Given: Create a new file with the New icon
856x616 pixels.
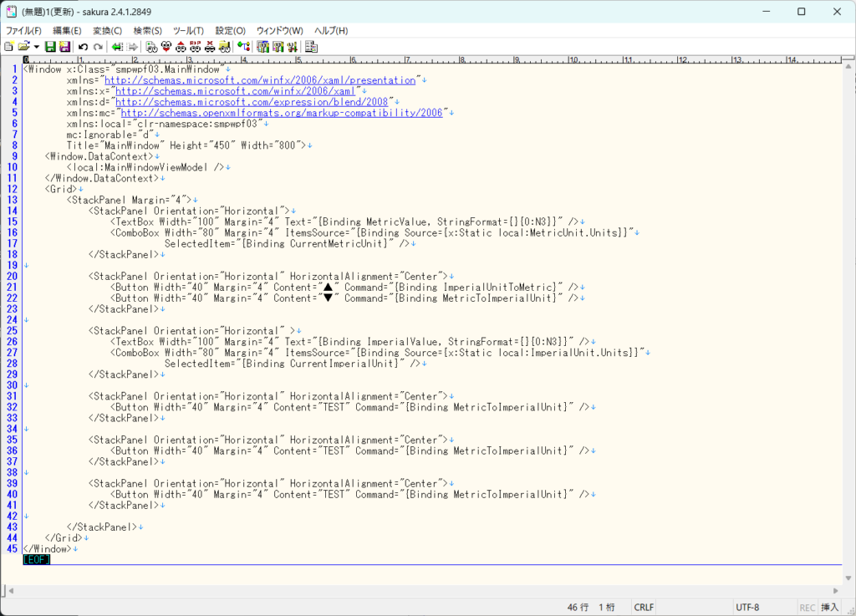Looking at the screenshot, I should pos(8,47).
